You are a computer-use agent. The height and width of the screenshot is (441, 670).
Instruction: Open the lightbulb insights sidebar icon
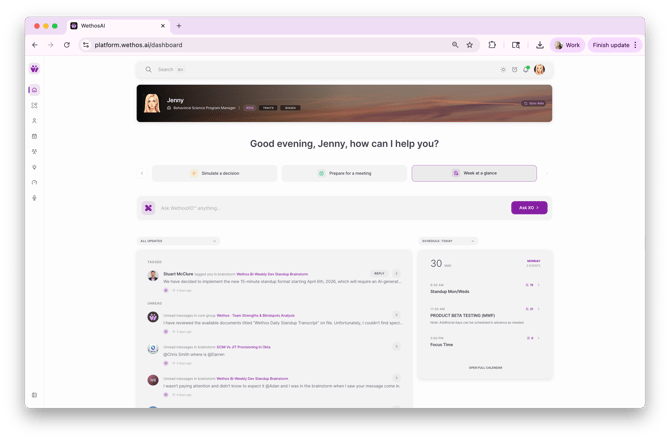pos(35,167)
